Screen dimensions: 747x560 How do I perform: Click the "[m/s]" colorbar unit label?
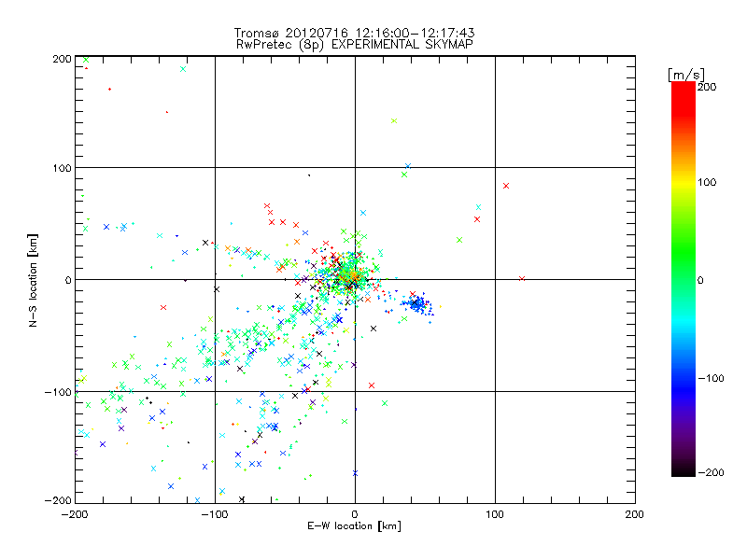click(686, 75)
